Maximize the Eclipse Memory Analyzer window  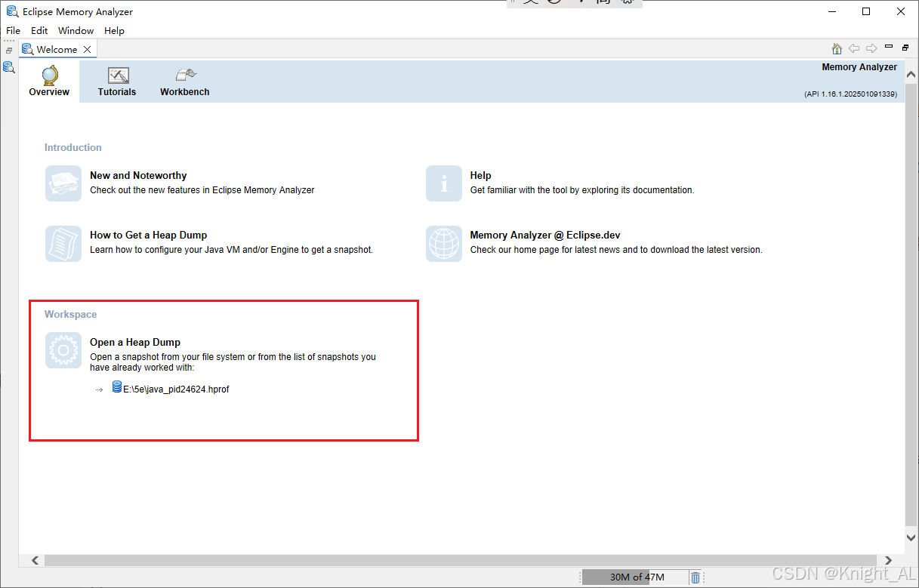(x=866, y=11)
